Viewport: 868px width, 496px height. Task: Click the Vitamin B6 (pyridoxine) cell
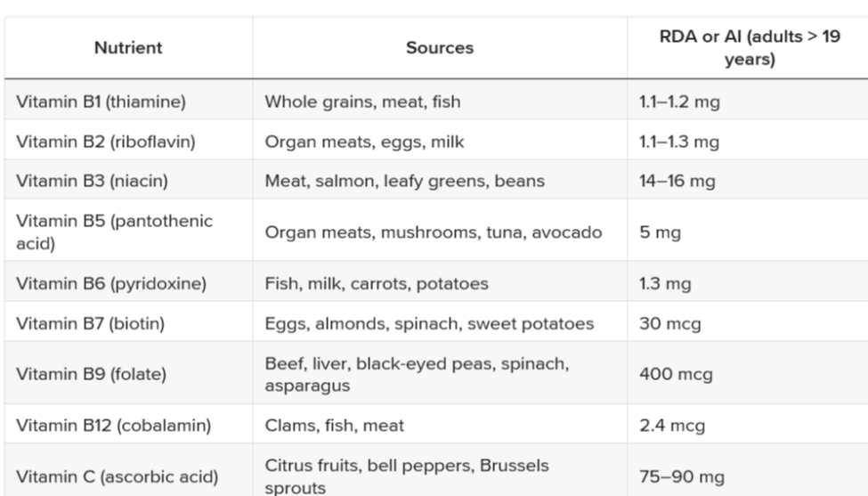106,285
